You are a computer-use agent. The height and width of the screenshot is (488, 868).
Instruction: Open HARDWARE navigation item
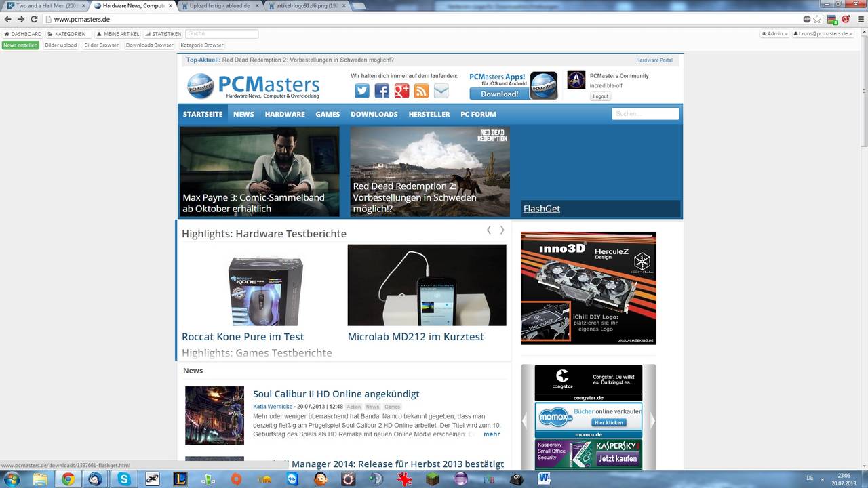point(285,114)
